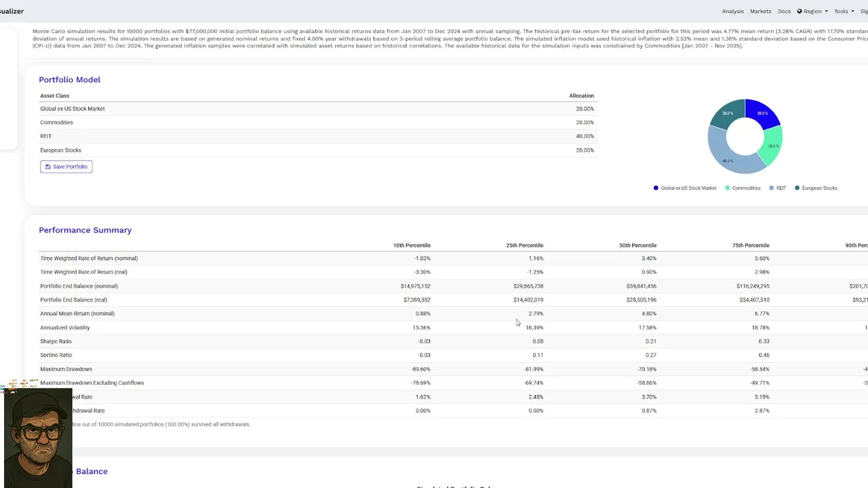Image resolution: width=868 pixels, height=488 pixels.
Task: Select Time Weighted Rate of Return (nominal) row
Action: pyautogui.click(x=453, y=258)
